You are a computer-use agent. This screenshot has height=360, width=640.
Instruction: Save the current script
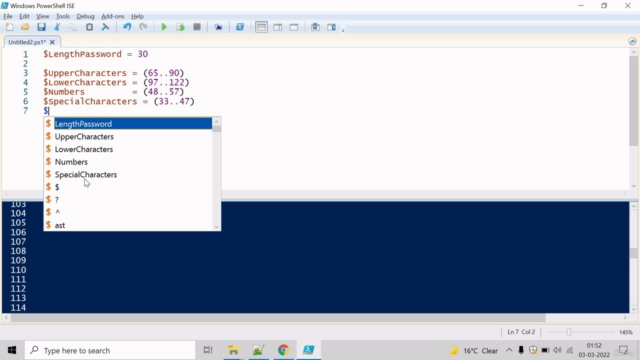coord(41,27)
